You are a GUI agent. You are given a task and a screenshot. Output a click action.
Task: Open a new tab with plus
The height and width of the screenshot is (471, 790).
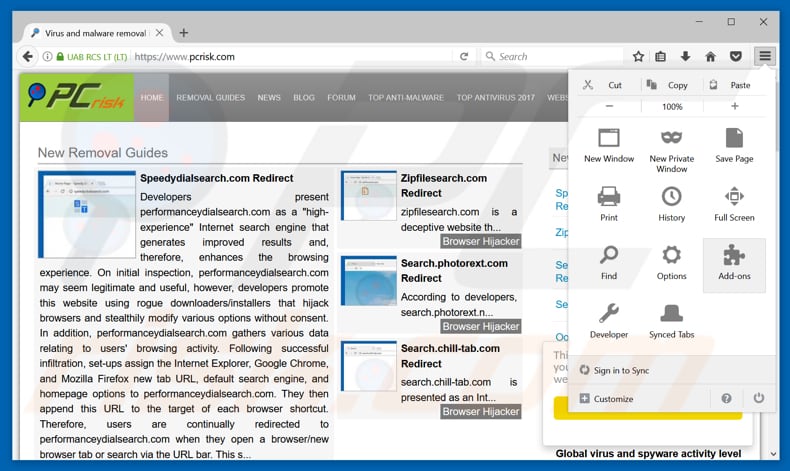184,33
